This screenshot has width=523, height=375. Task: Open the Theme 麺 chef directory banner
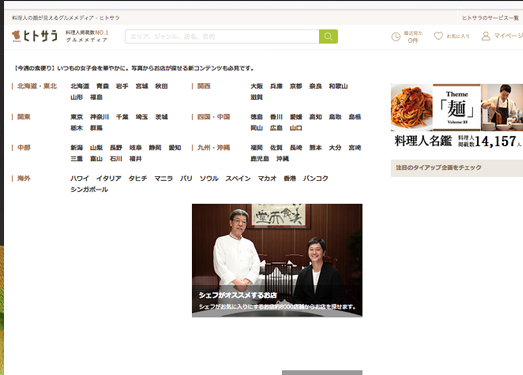point(457,116)
